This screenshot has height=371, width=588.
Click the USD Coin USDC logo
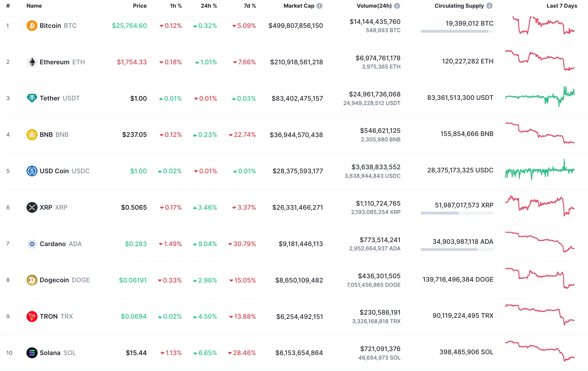(x=32, y=171)
